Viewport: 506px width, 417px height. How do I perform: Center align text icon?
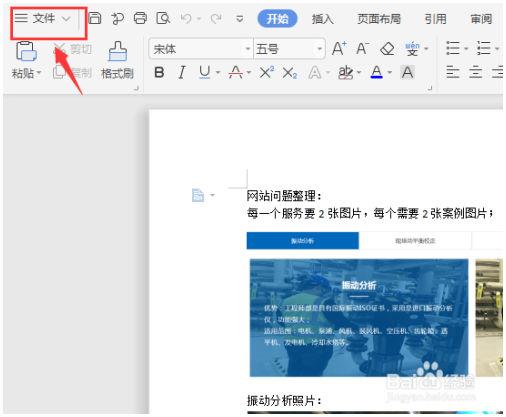click(476, 72)
